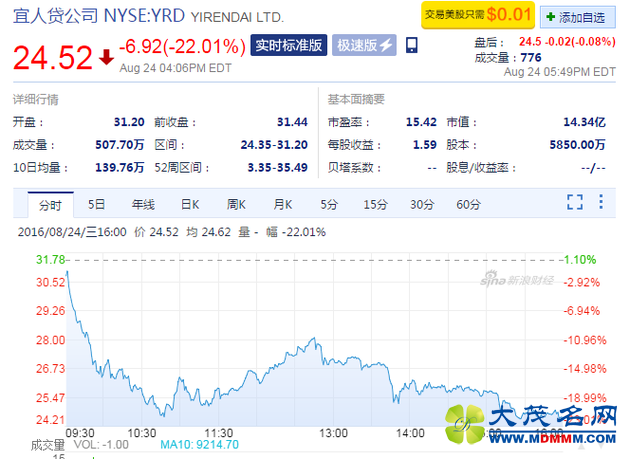This screenshot has width=630, height=459.
Task: Click the 13:00 time axis label
Action: [x=333, y=433]
